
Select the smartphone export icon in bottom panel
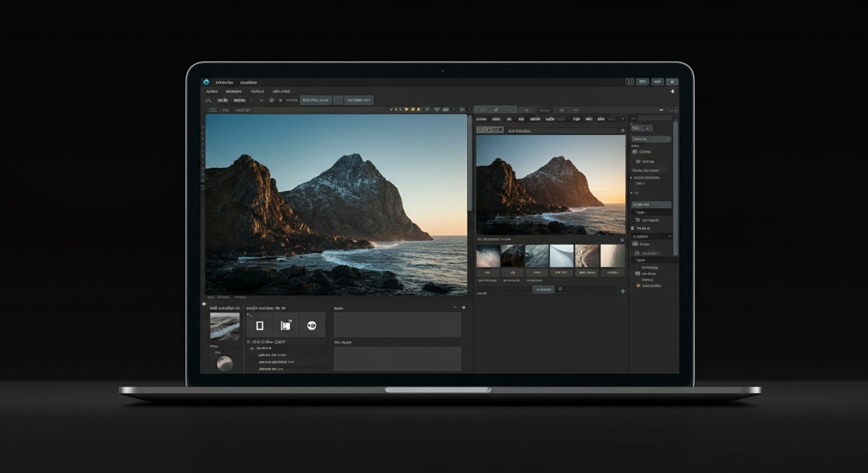tap(260, 325)
